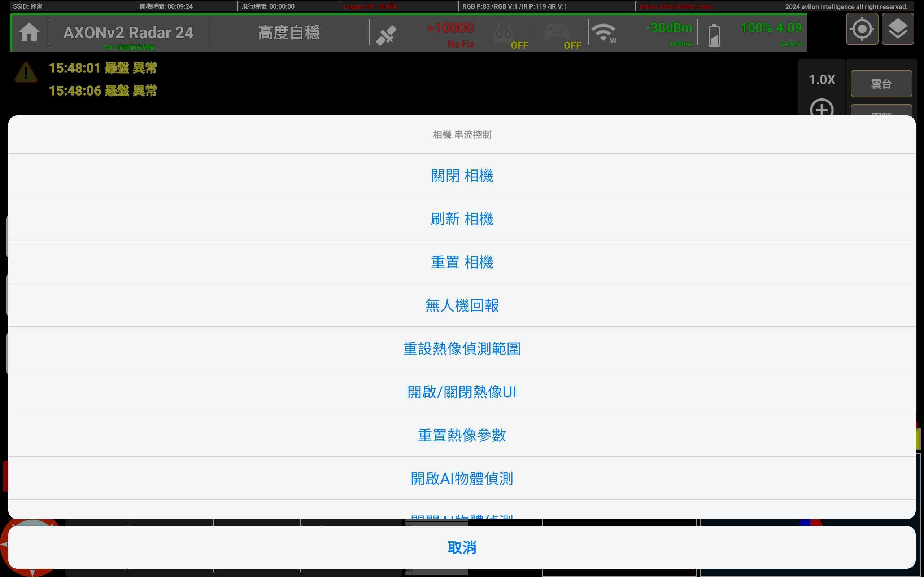
Task: Enable 開啟AI物體偵測 option
Action: tap(462, 478)
